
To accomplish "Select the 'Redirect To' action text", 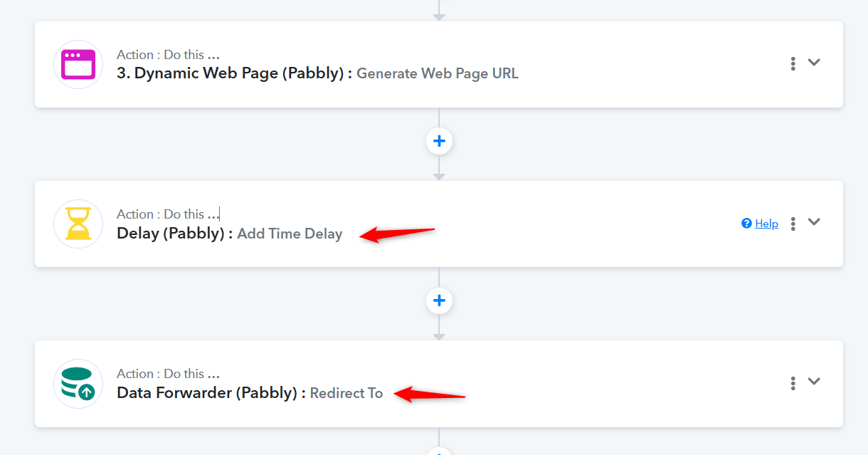I will (x=346, y=393).
